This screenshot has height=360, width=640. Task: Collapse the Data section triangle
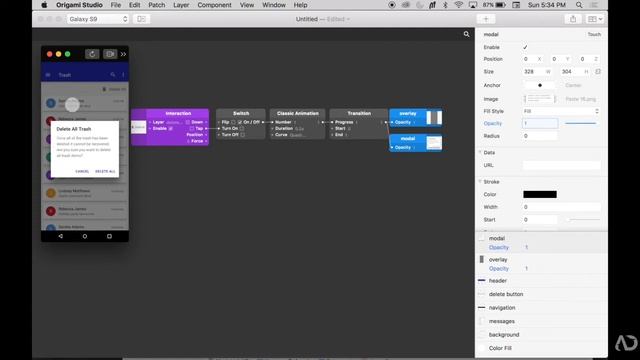(x=480, y=152)
